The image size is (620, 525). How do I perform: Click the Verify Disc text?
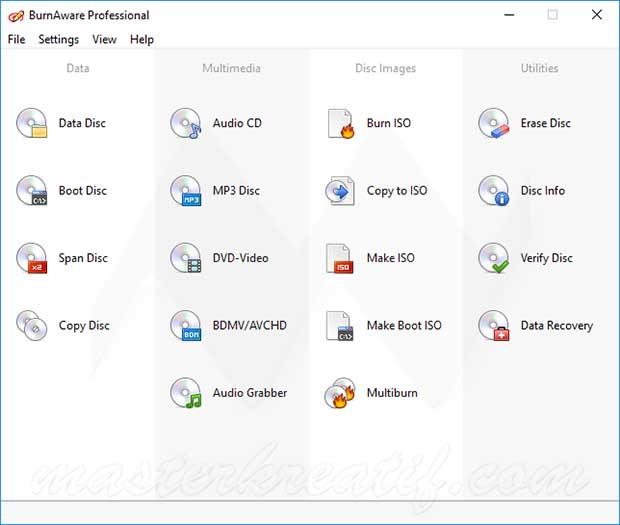[x=546, y=258]
